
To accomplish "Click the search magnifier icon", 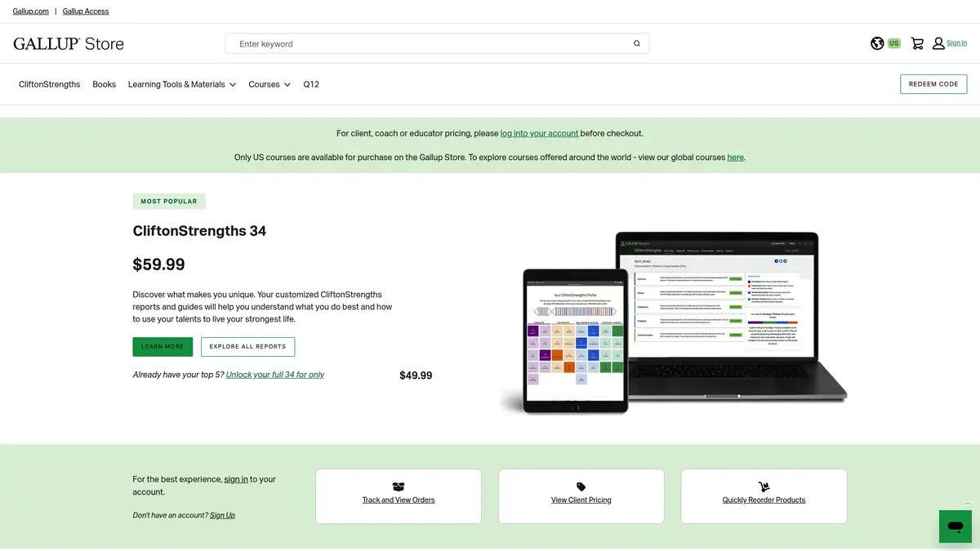I will (637, 44).
